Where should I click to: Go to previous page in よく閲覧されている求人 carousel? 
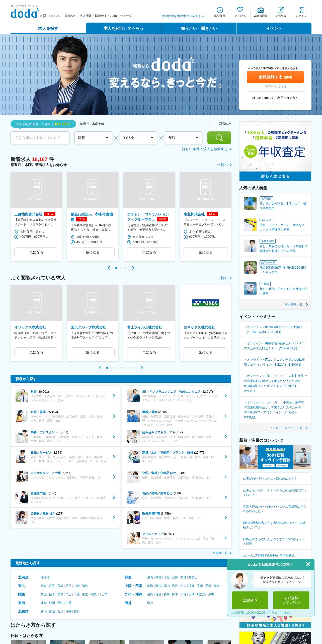point(100,368)
